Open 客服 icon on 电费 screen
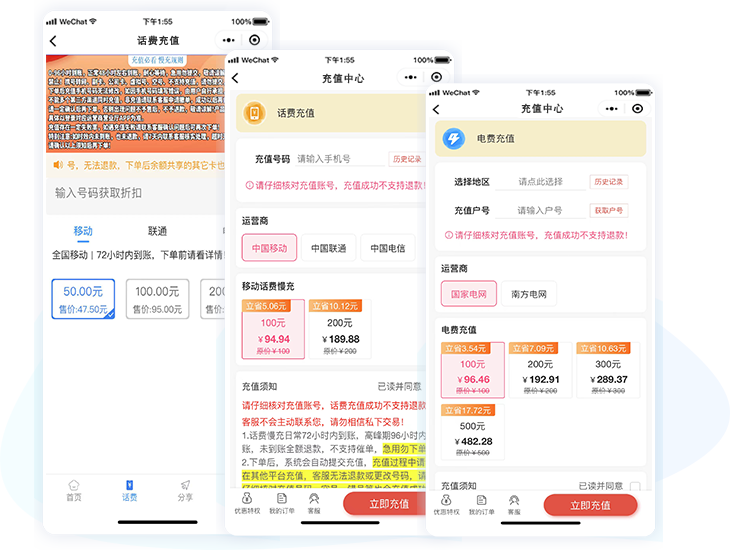 point(514,505)
